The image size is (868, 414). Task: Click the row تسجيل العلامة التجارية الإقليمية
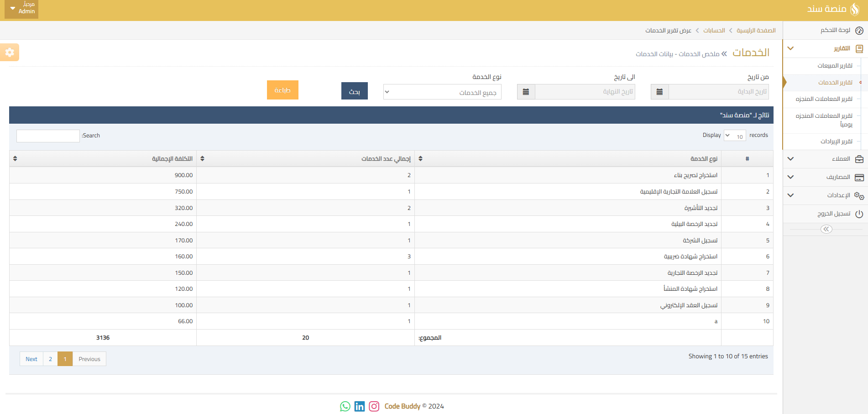[391, 192]
